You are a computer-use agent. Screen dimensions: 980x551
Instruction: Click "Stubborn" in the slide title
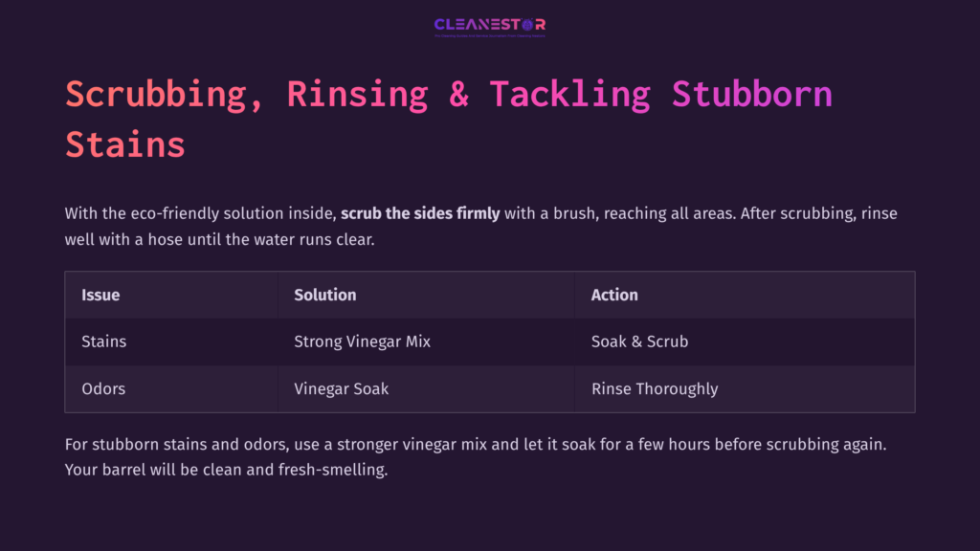[x=751, y=94]
